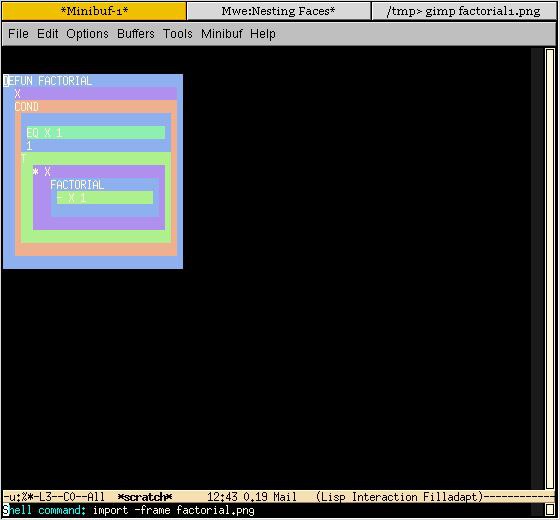
Task: Click the Shell command: prompt label
Action: click(44, 510)
